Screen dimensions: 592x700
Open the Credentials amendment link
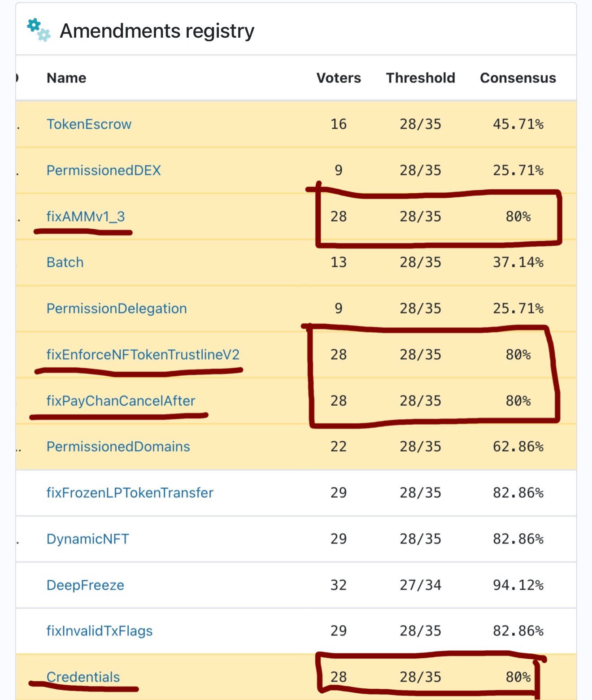(83, 677)
